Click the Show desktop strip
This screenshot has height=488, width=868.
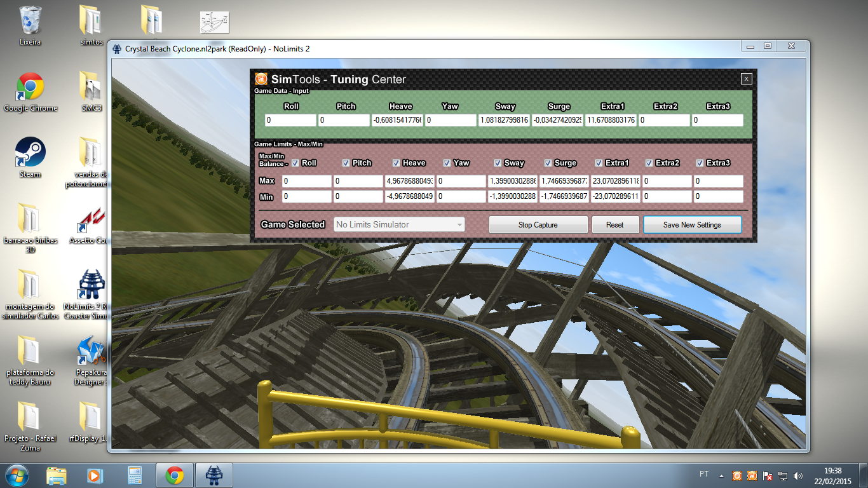(863, 475)
